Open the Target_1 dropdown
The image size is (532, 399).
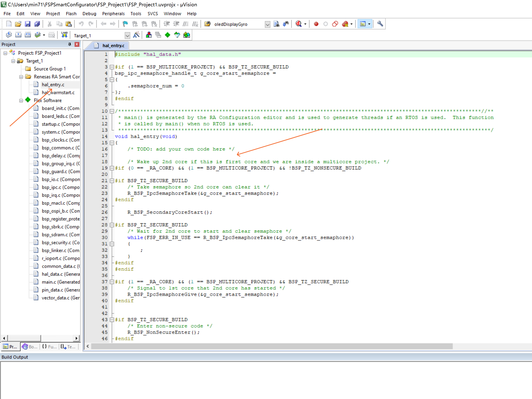point(127,36)
